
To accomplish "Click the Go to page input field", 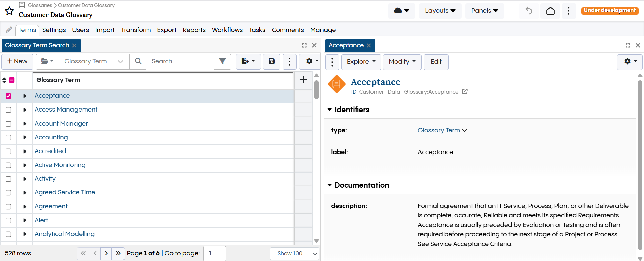I will pos(214,253).
